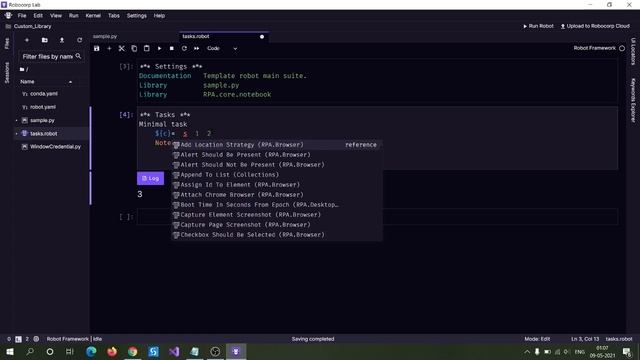
Task: Restart the kernel with the circular arrow icon
Action: pyautogui.click(x=184, y=48)
